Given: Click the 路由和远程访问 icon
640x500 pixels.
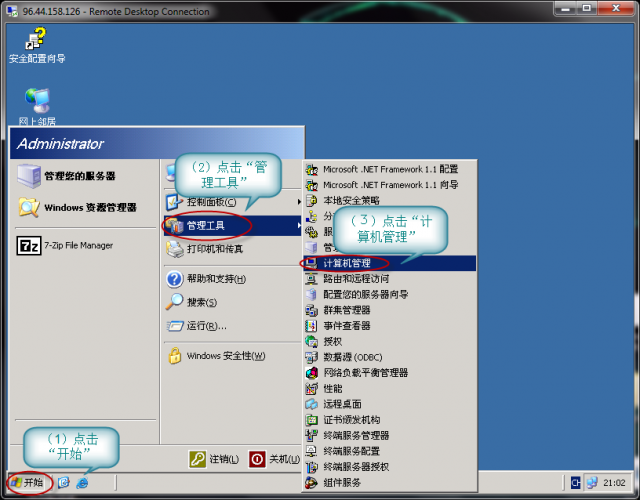Looking at the screenshot, I should (311, 279).
